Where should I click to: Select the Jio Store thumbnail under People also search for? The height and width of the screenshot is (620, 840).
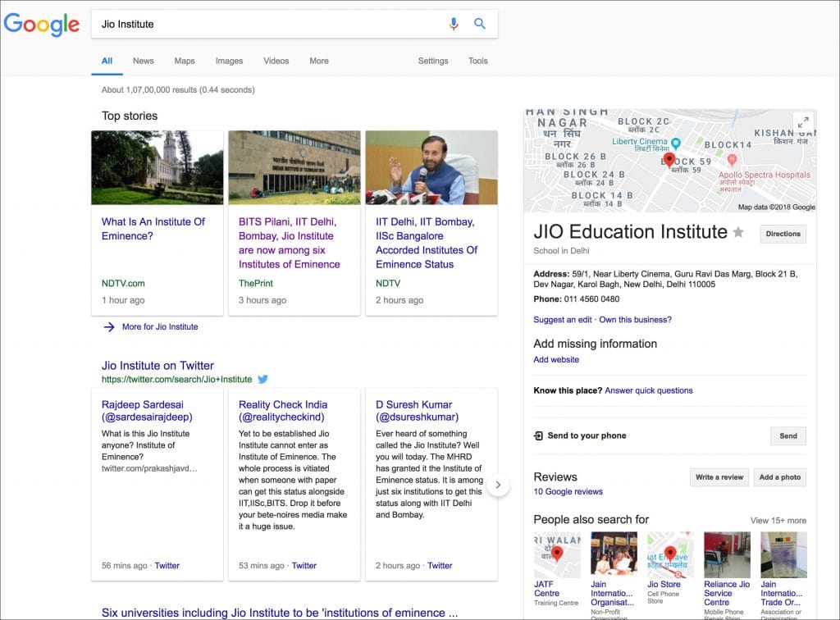(669, 554)
